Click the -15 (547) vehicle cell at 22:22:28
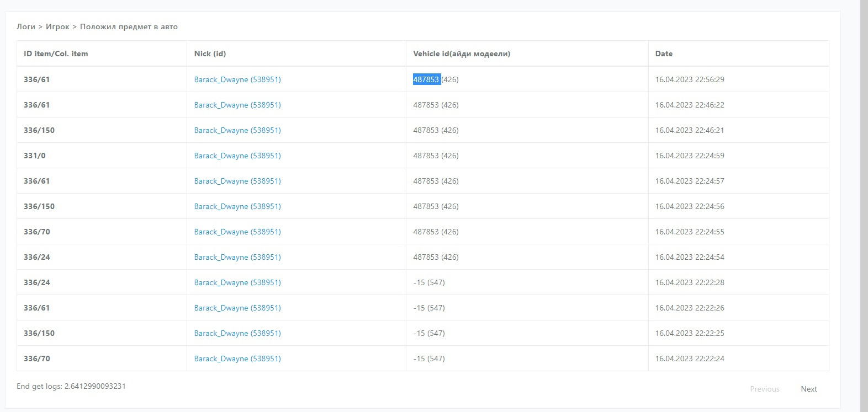868x412 pixels. 429,282
